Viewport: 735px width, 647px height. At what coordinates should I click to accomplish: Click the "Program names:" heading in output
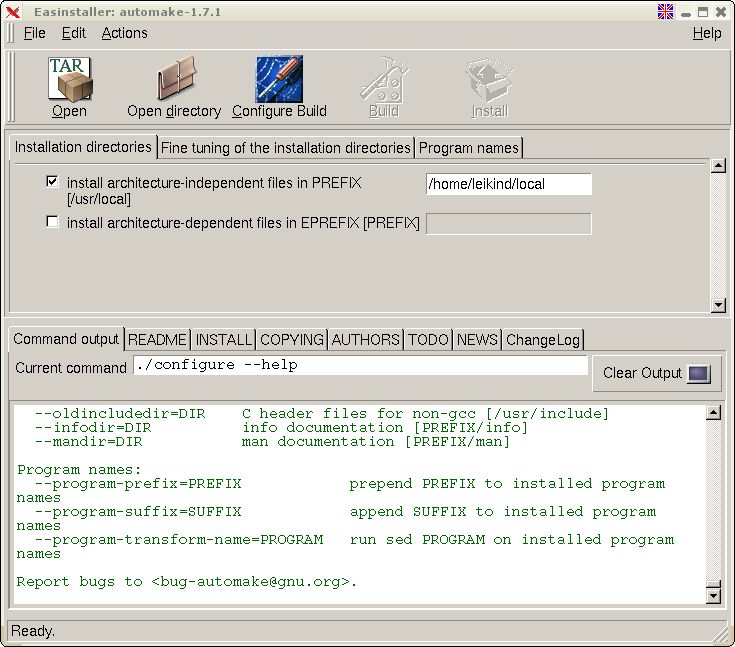[79, 470]
